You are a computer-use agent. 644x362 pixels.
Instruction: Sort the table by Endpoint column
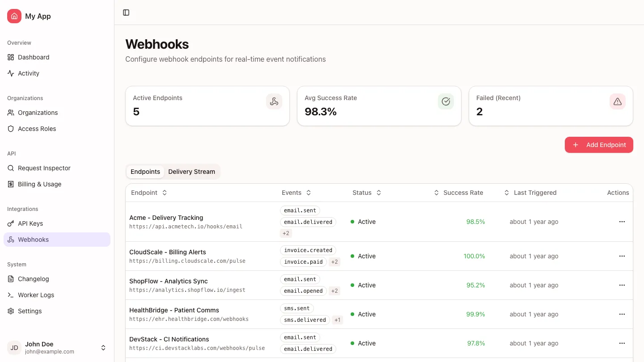(164, 193)
